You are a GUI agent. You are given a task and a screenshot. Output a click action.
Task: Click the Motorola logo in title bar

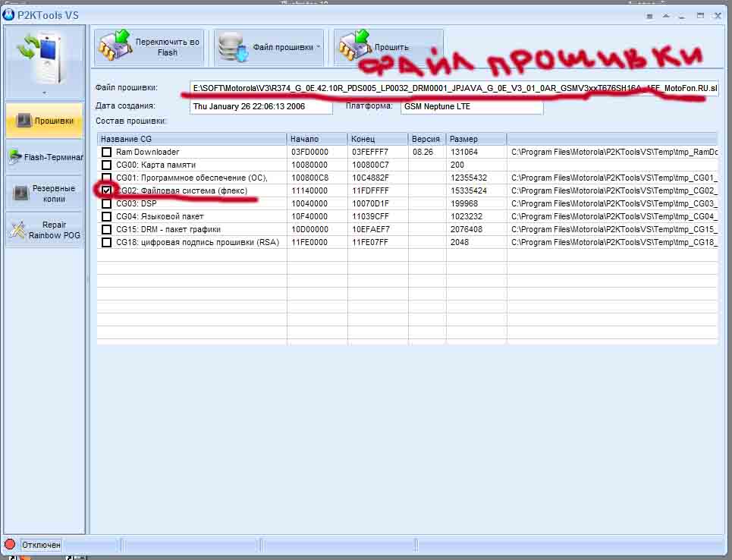click(x=8, y=15)
